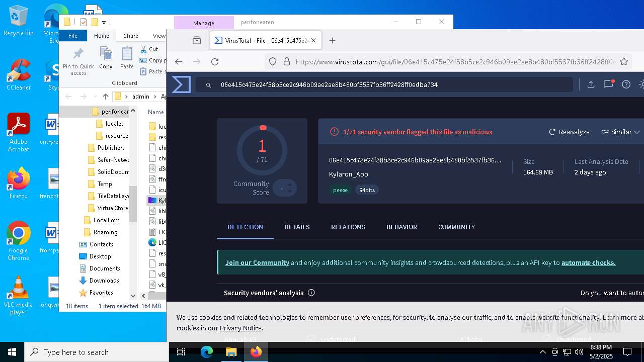Switch to the BEHAVIOR tab
Viewport: 644px width, 362px height.
click(x=401, y=227)
